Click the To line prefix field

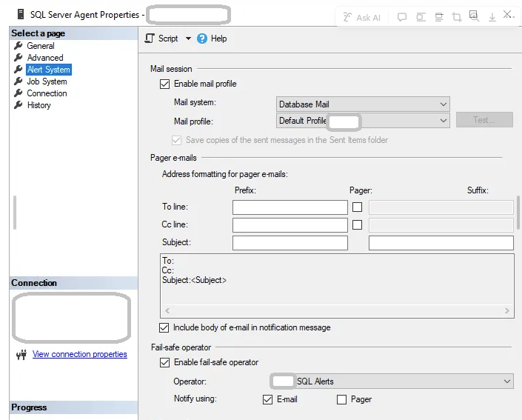coord(290,207)
